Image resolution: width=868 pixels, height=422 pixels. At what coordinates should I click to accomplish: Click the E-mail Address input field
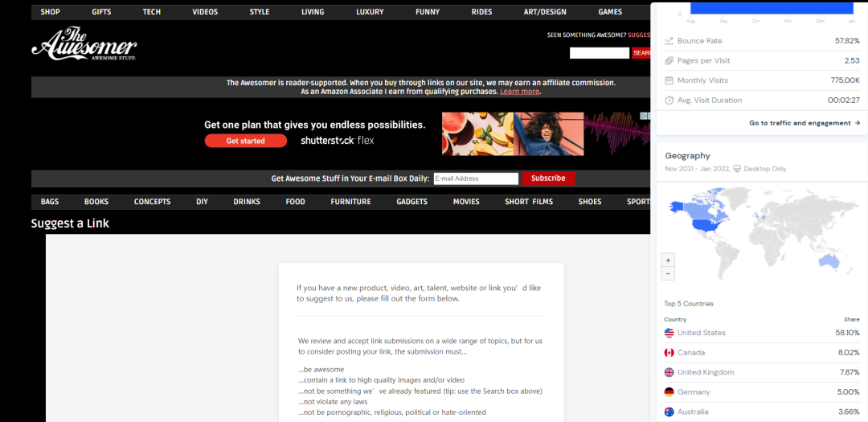[476, 178]
